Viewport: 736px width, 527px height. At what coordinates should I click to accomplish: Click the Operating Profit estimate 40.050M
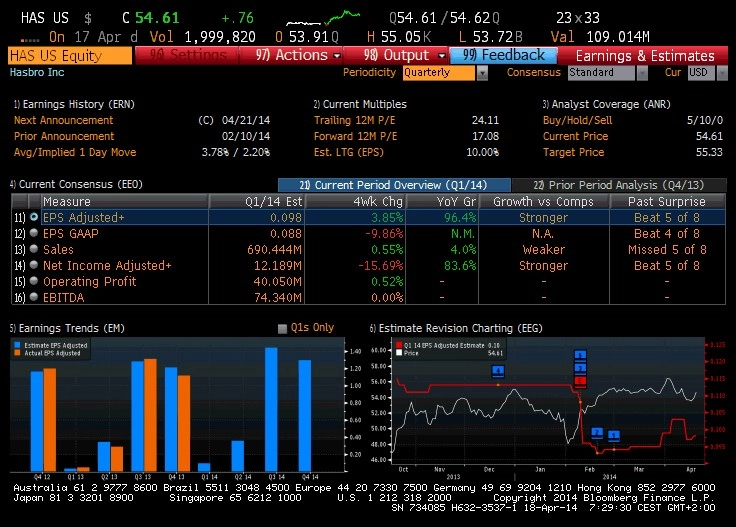coord(278,282)
